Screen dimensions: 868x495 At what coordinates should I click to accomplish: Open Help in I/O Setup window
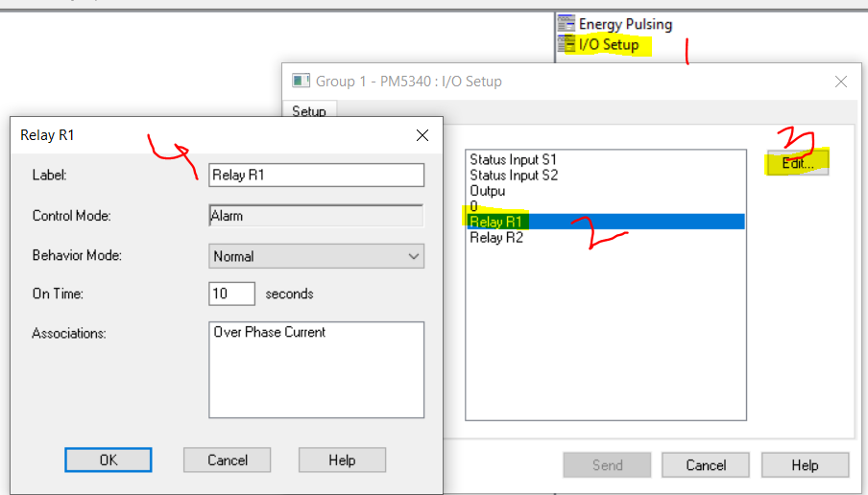[x=805, y=464]
